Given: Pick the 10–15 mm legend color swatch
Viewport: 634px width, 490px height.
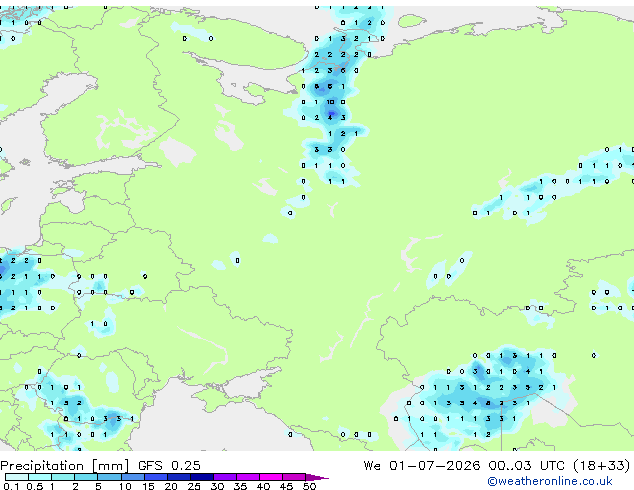Looking at the screenshot, I should pos(133,477).
